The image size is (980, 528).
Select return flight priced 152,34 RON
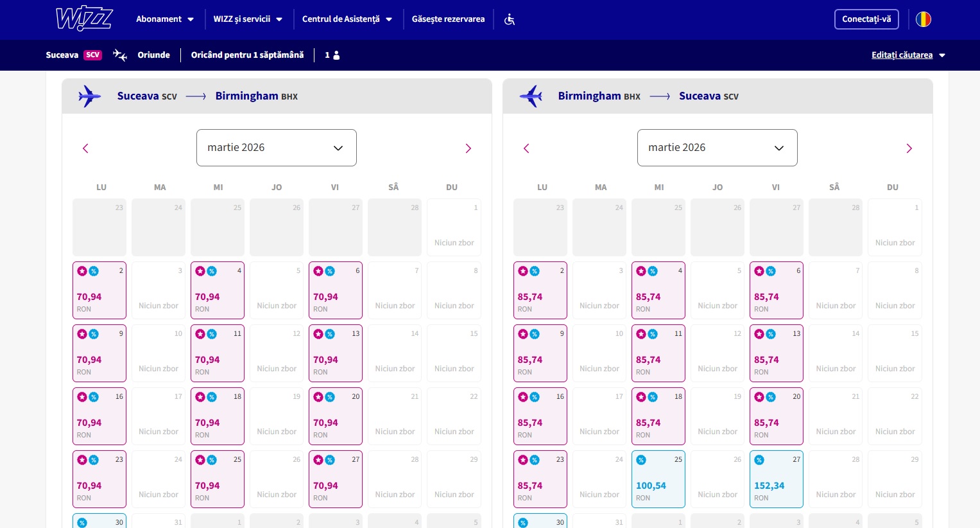point(776,479)
